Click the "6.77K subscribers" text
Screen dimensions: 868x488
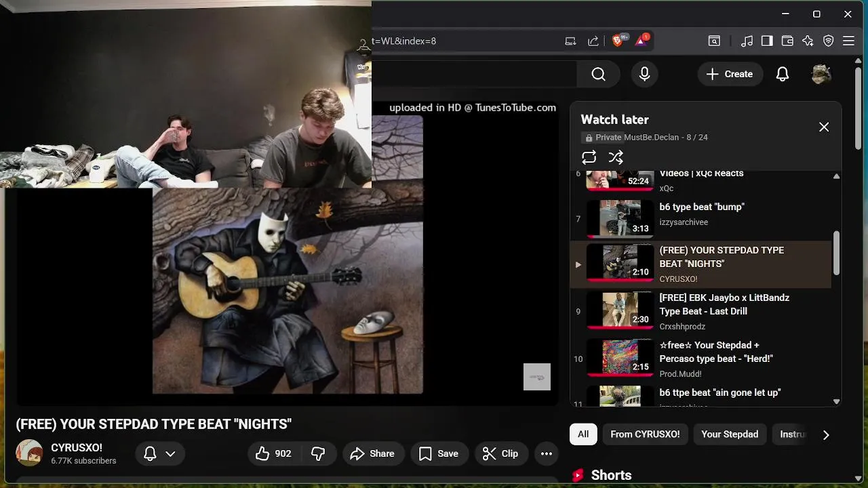click(83, 461)
